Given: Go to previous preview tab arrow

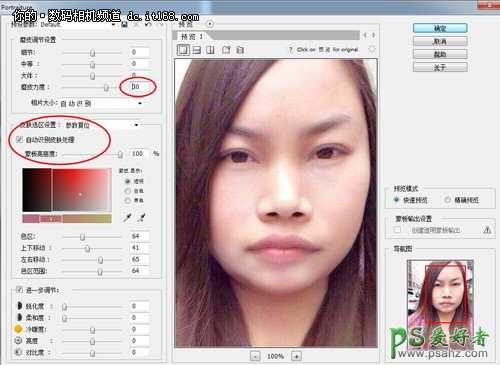Looking at the screenshot, I should coord(365,35).
